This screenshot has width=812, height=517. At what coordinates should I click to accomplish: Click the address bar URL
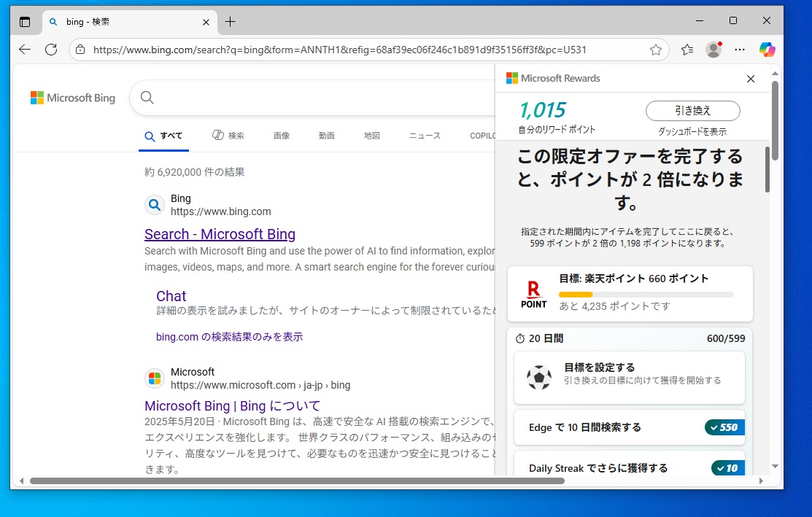[x=340, y=50]
